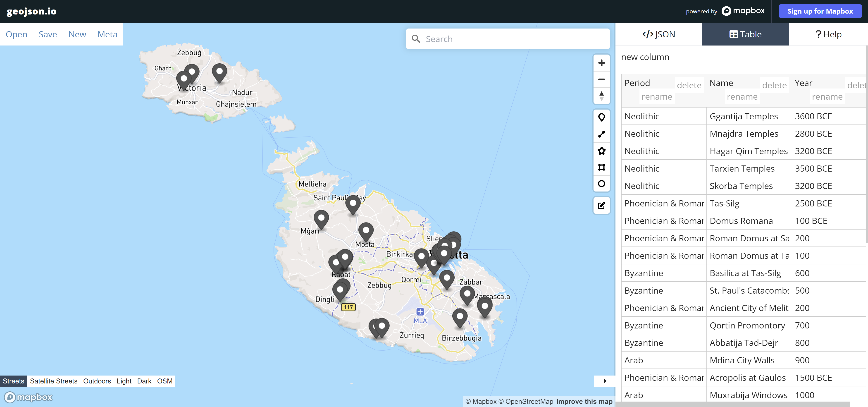868x407 pixels.
Task: Select the draw rectangle tool
Action: tap(601, 167)
